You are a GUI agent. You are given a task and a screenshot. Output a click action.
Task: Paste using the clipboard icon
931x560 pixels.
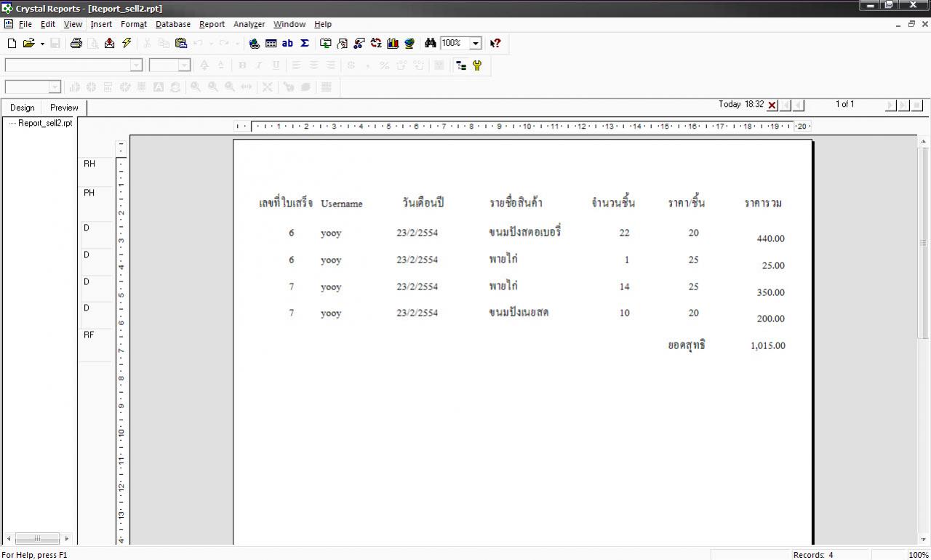click(181, 44)
